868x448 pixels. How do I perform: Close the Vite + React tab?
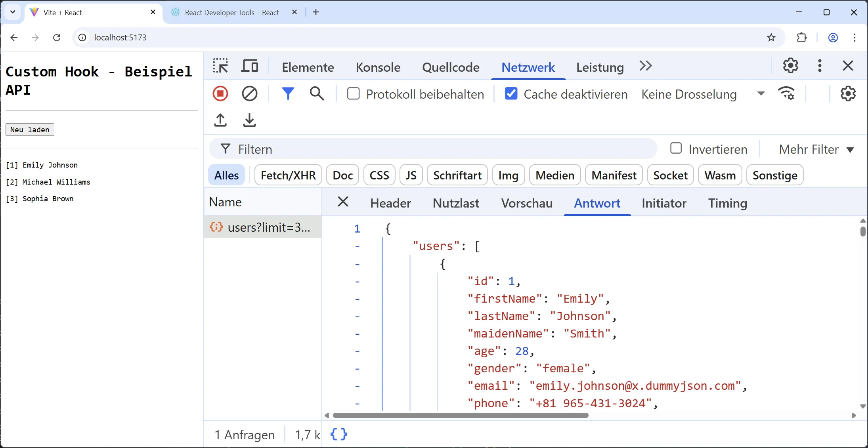pyautogui.click(x=153, y=12)
